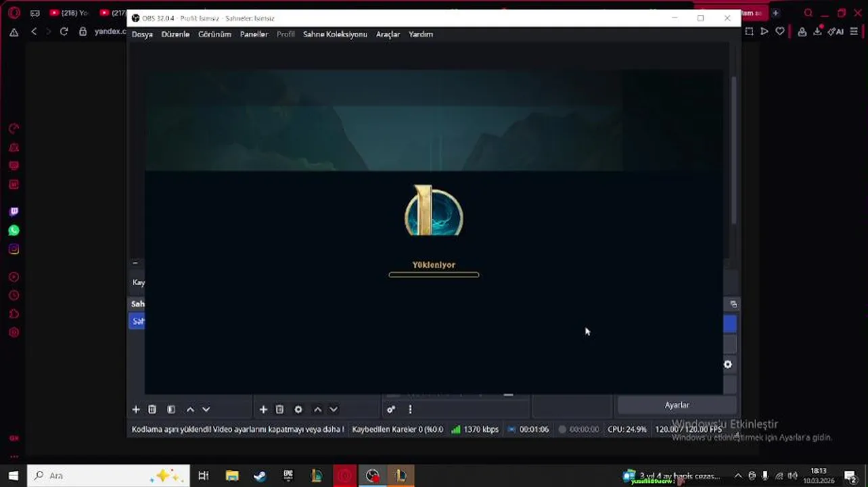Open Opera sidebar history clock icon
The width and height of the screenshot is (868, 487).
[x=14, y=296]
